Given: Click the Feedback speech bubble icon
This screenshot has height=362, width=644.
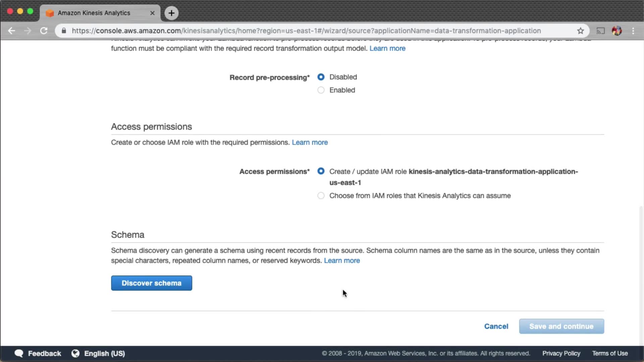Looking at the screenshot, I should click(19, 353).
